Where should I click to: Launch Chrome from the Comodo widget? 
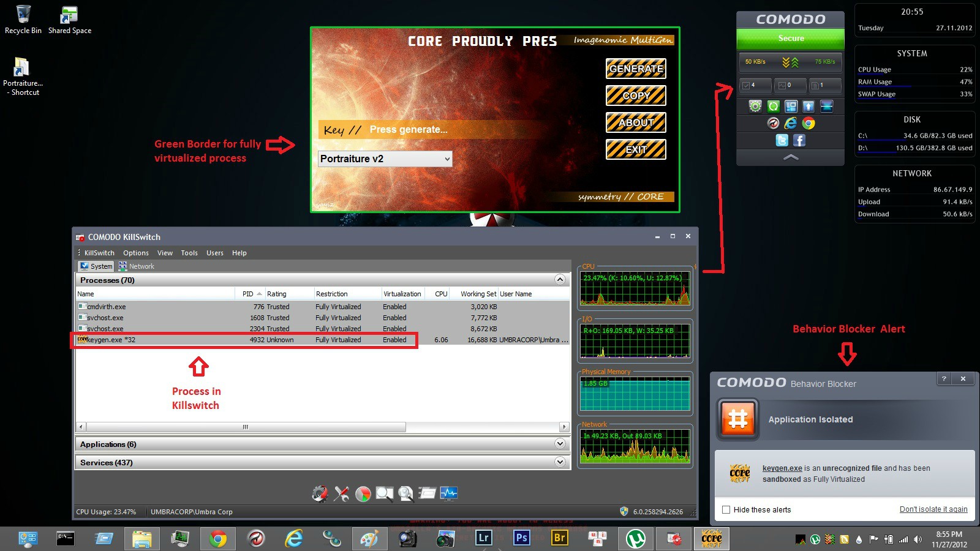(809, 124)
